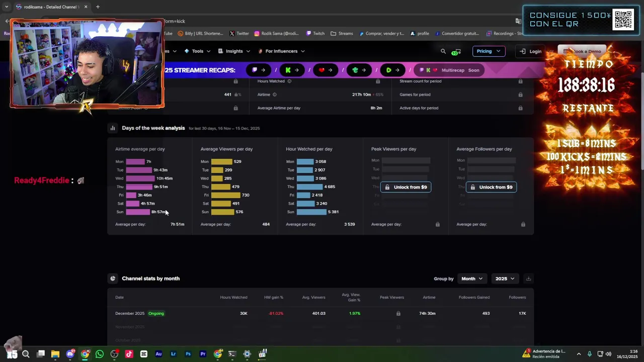Expand the browser tab search chevron
This screenshot has width=644, height=362.
[x=7, y=7]
